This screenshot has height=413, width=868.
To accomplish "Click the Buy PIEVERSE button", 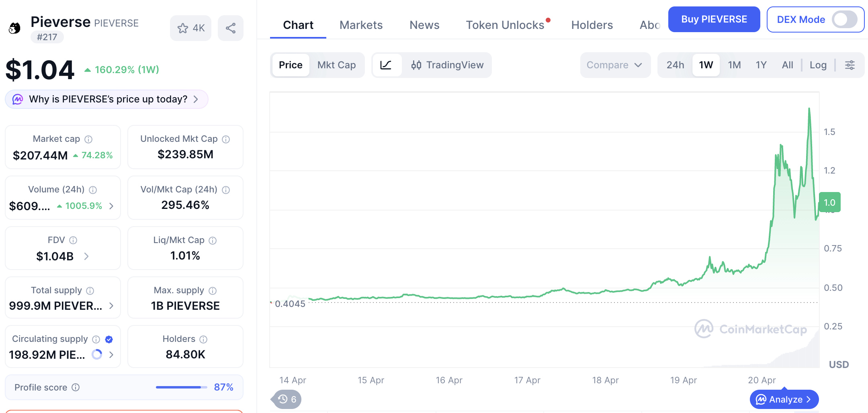I will [714, 19].
